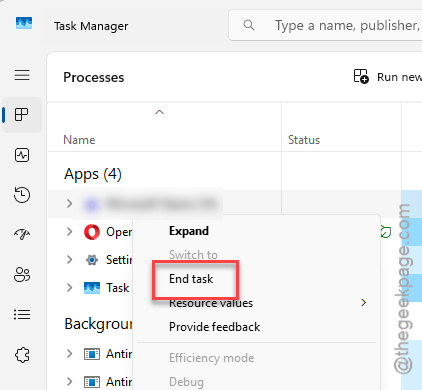This screenshot has height=390, width=422.
Task: Click the Background processes group heading
Action: tap(98, 324)
